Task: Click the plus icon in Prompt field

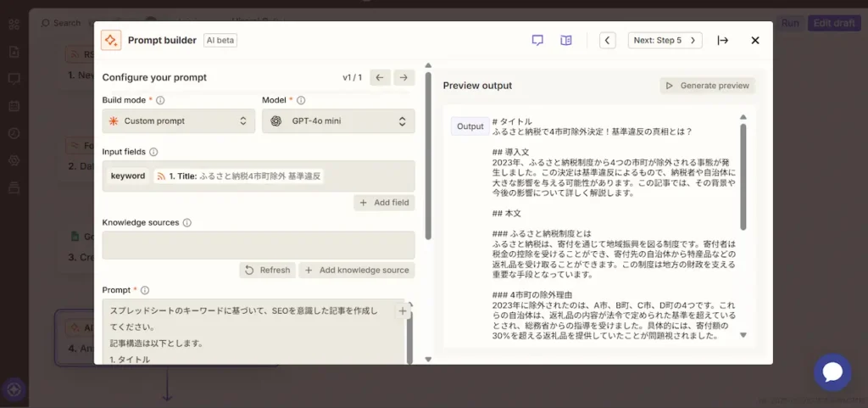Action: click(x=402, y=311)
